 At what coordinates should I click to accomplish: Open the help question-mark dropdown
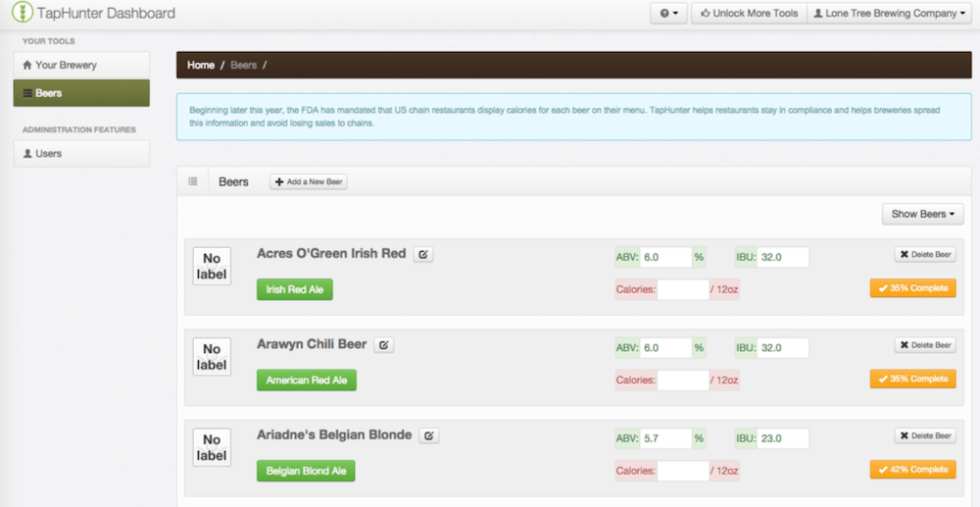point(668,13)
